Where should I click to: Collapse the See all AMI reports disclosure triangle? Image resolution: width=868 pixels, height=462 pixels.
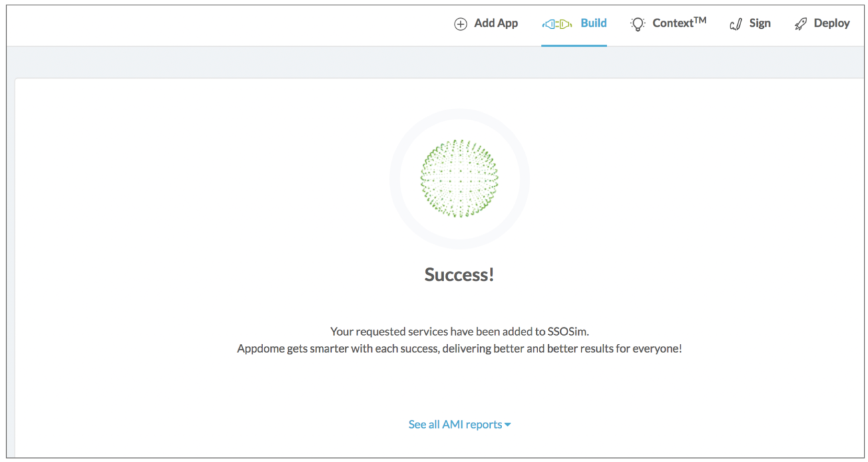(x=509, y=424)
